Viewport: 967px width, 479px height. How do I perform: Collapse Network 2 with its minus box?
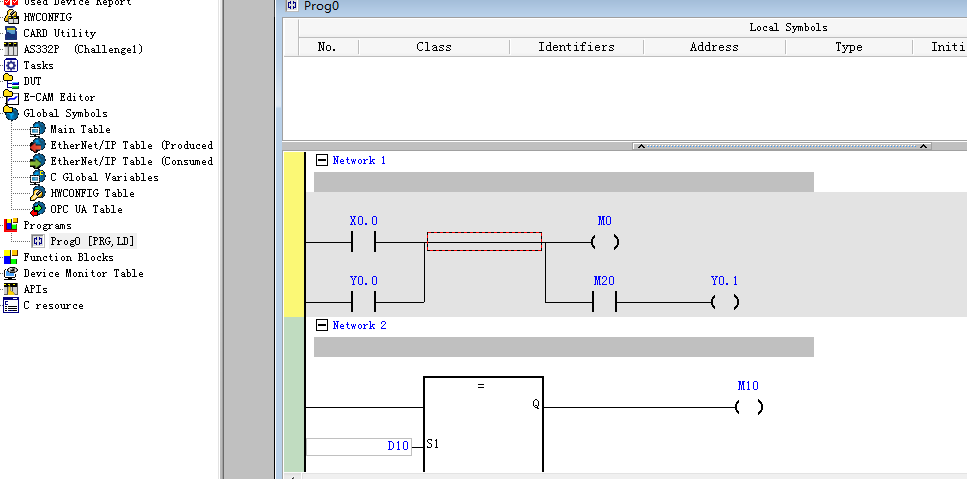[321, 325]
